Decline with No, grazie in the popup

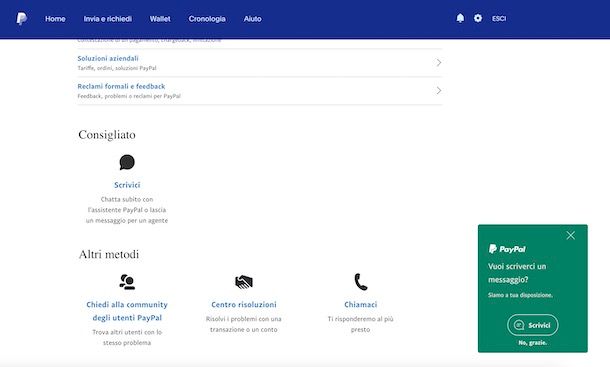point(533,343)
